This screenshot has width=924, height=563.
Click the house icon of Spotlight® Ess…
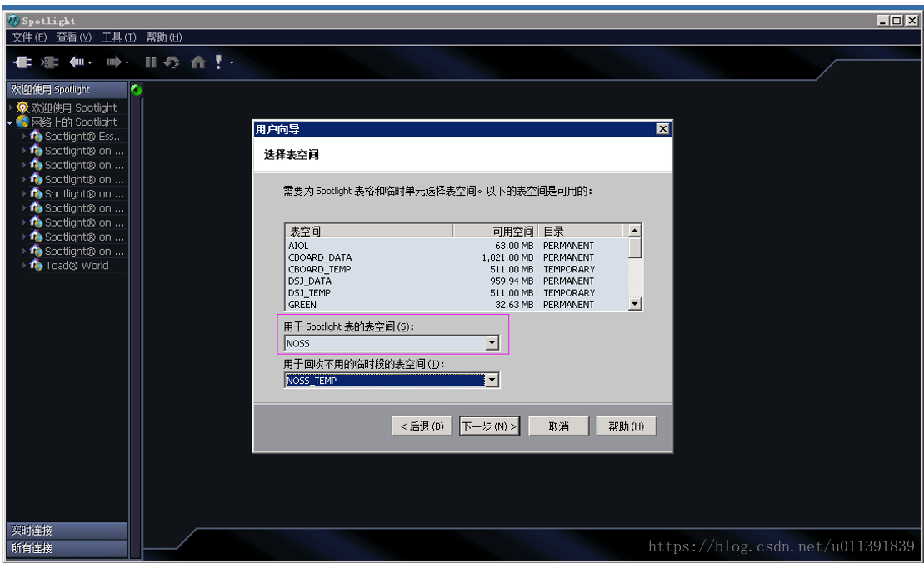click(x=37, y=136)
